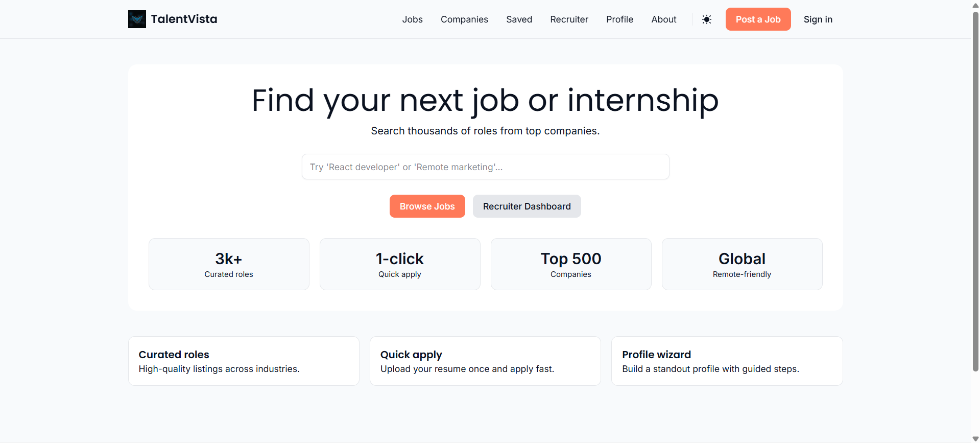Open the Profile page
The height and width of the screenshot is (443, 980).
point(619,19)
